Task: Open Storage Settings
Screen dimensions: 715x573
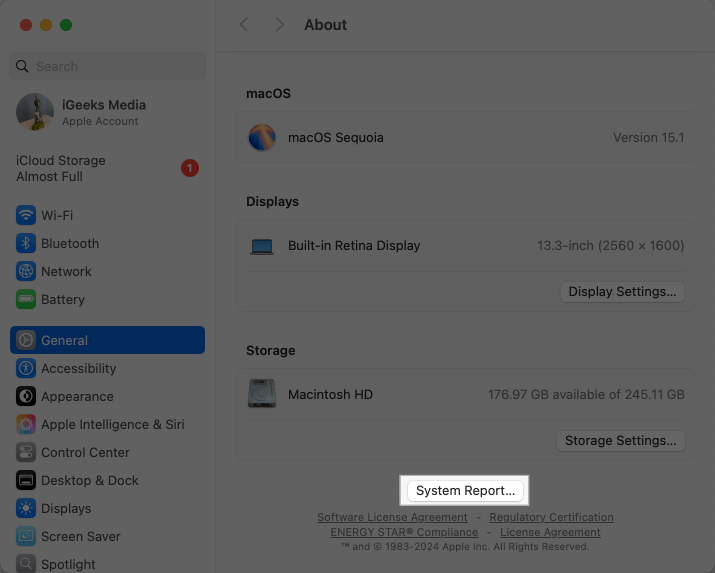Action: [x=620, y=440]
